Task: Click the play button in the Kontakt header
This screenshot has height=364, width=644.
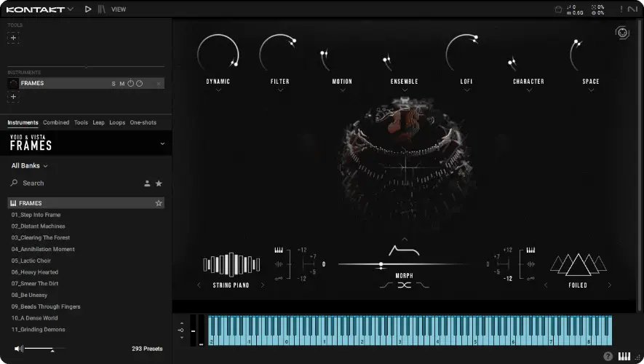Action: [x=88, y=9]
